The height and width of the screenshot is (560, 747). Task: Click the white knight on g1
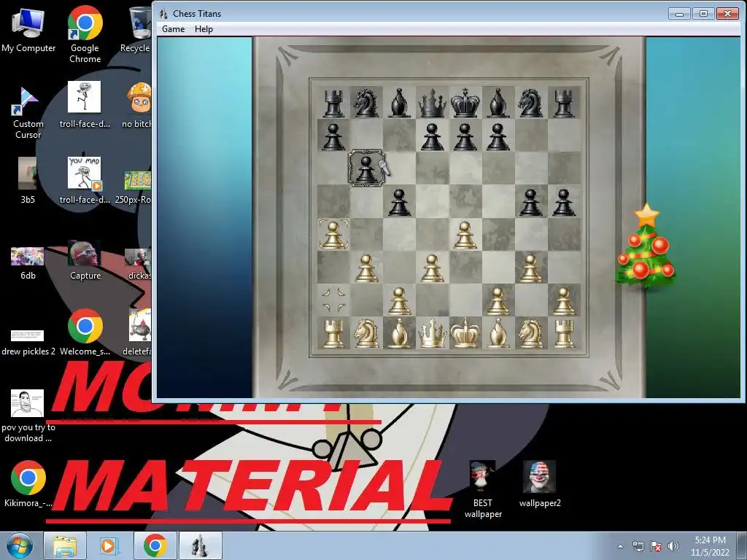(x=531, y=333)
